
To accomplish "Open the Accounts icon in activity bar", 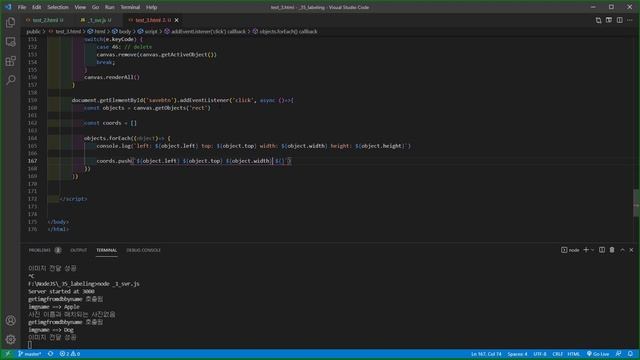I will (x=11, y=320).
